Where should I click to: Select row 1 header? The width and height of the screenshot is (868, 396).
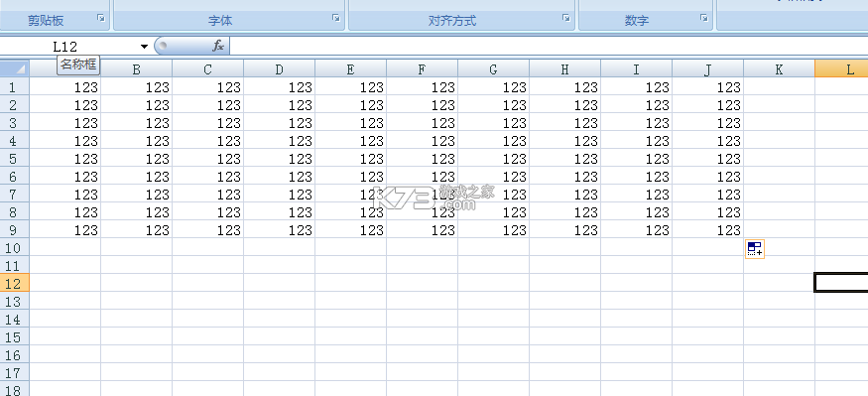(x=15, y=87)
